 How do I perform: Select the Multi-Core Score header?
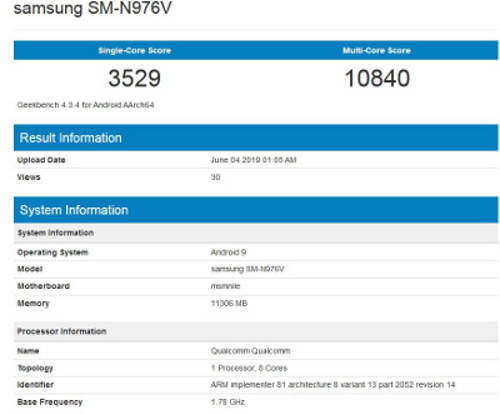point(377,51)
